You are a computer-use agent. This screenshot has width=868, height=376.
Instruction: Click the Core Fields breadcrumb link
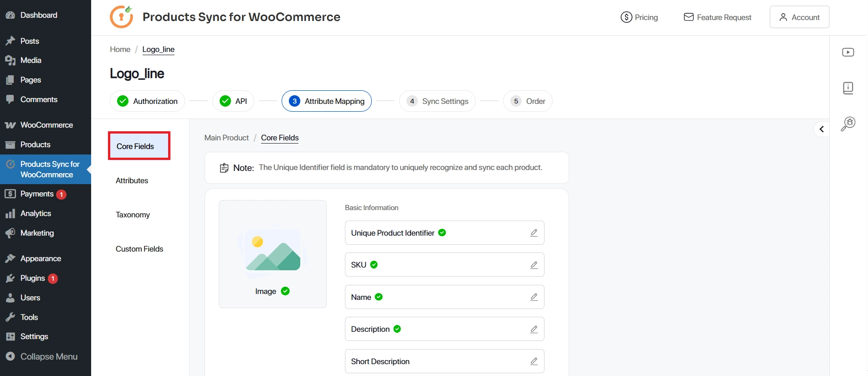point(280,138)
